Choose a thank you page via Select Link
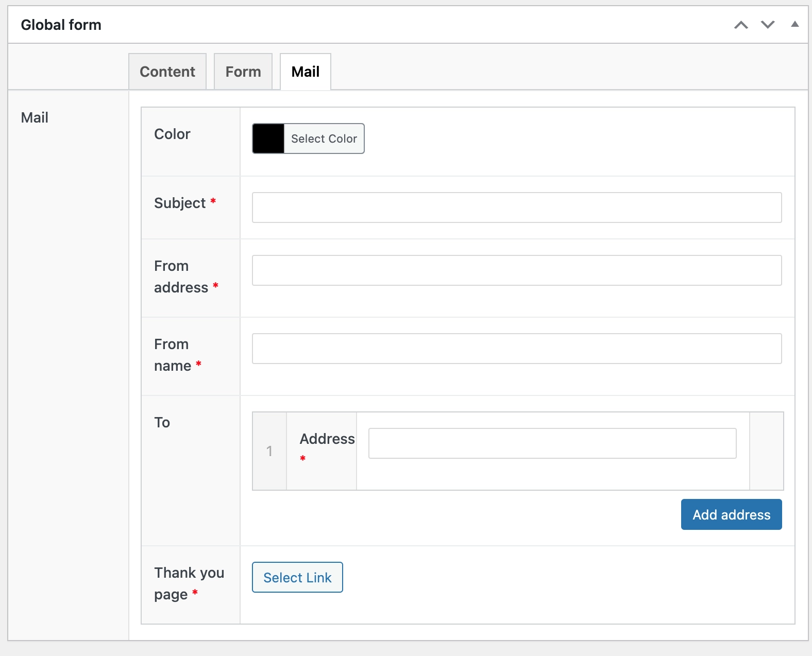 [x=297, y=577]
